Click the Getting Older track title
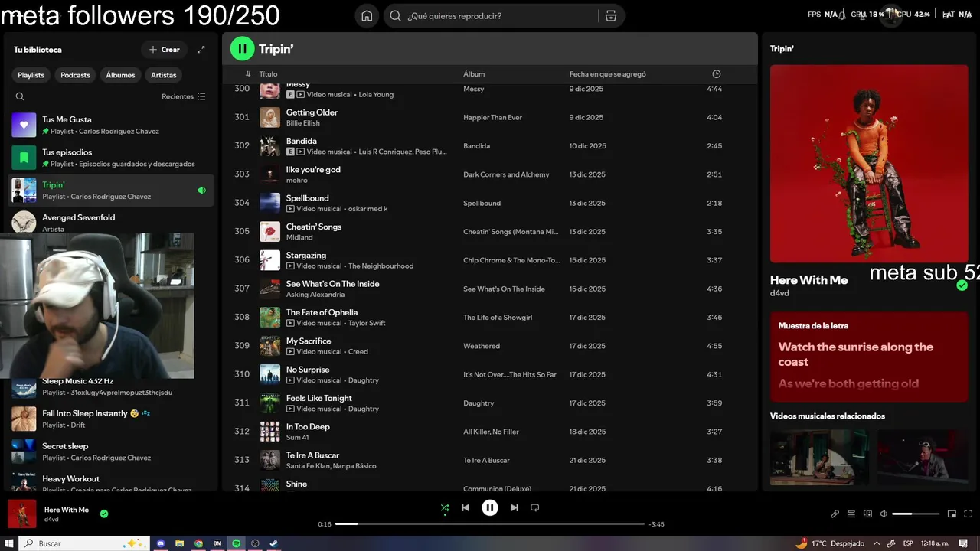Screen dimensions: 980x551 (x=312, y=112)
